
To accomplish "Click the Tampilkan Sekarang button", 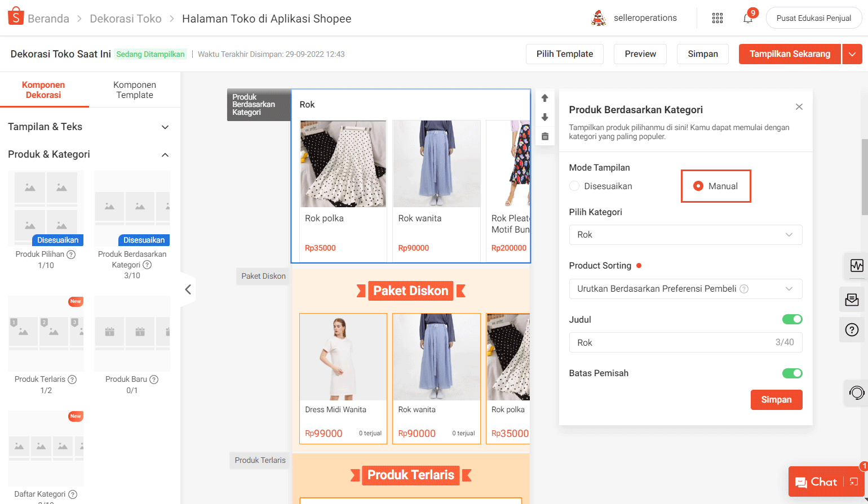I will pos(790,54).
